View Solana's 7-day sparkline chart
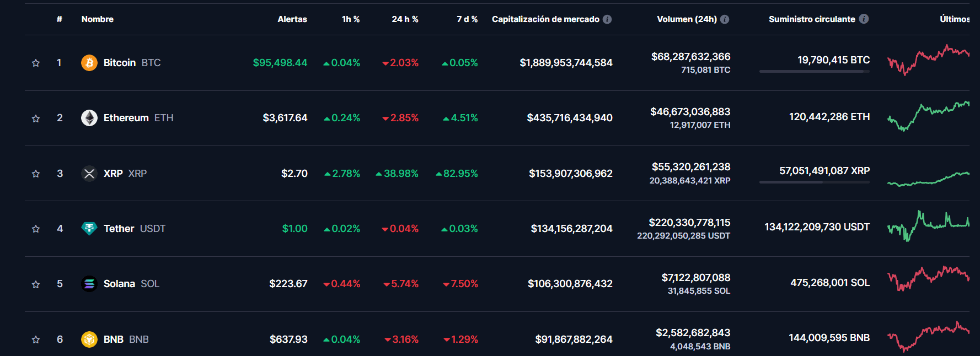The height and width of the screenshot is (356, 980). (x=928, y=279)
